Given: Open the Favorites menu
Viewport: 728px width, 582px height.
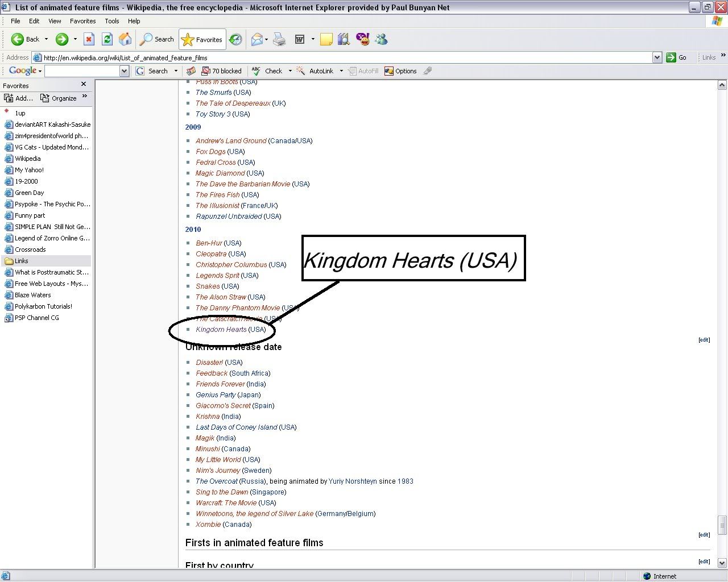Looking at the screenshot, I should [x=83, y=21].
